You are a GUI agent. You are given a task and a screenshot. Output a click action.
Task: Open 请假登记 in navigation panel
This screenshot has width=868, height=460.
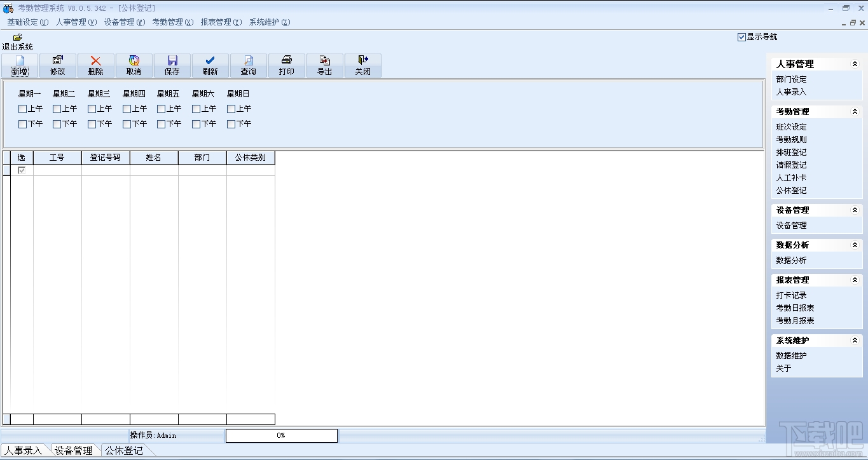point(791,165)
